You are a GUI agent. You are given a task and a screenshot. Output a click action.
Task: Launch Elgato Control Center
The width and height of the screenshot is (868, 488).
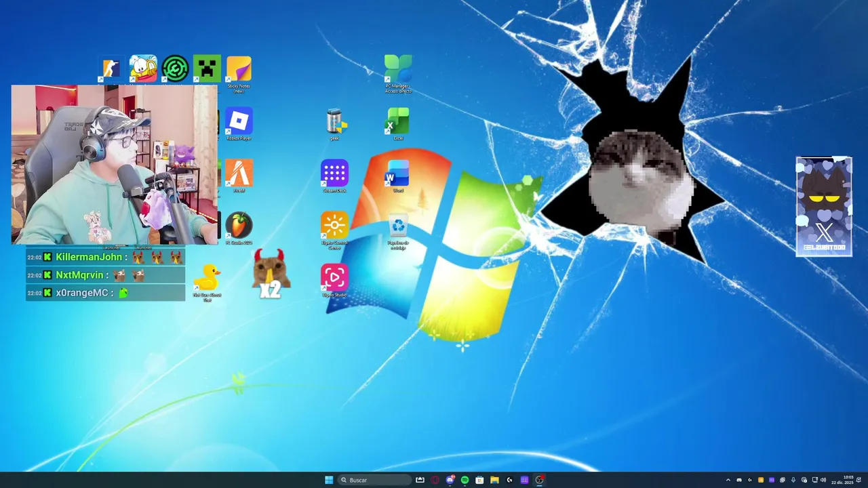[334, 230]
